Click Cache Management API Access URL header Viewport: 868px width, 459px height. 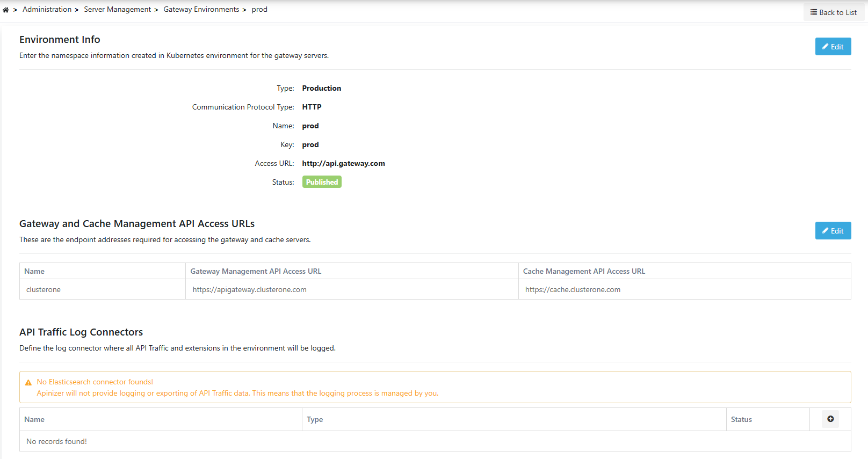[x=584, y=271]
